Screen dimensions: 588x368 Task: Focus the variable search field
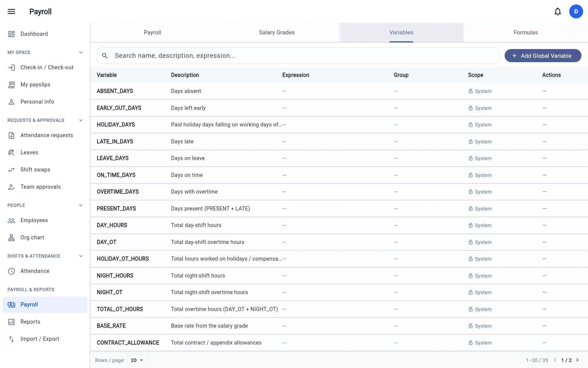[298, 56]
